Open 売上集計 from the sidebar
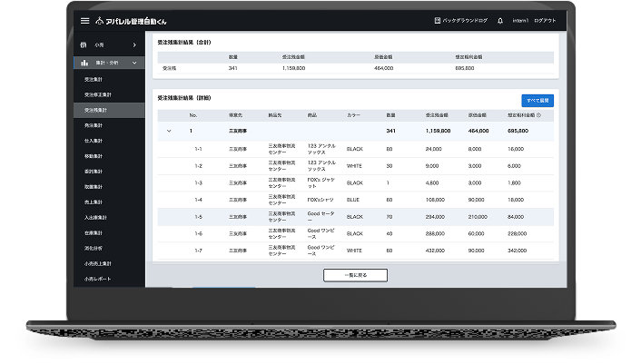Image resolution: width=641 pixels, height=364 pixels. coord(94,201)
